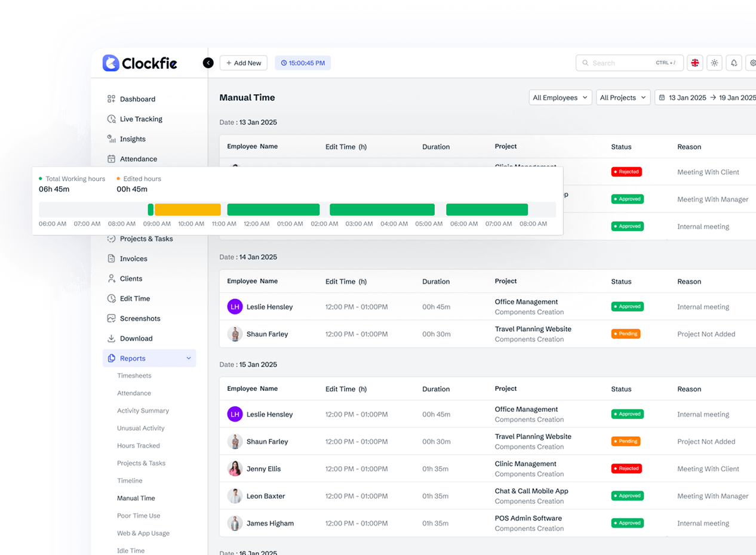Click POS Admin Software project text
The image size is (756, 555).
[528, 518]
